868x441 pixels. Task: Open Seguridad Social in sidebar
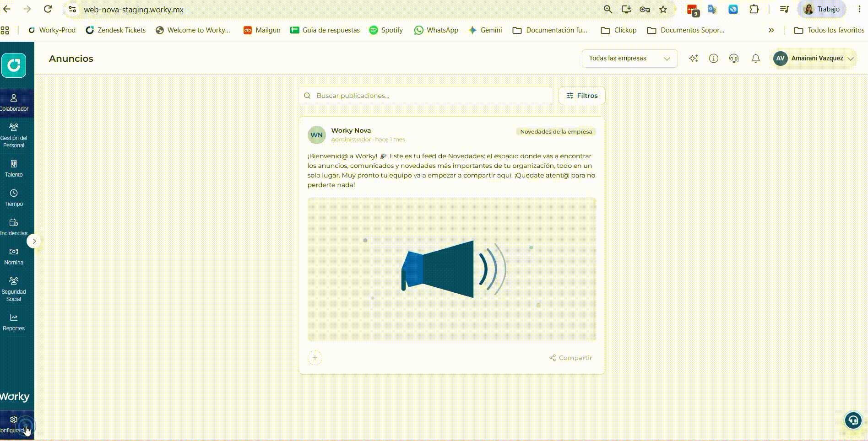[x=14, y=289]
